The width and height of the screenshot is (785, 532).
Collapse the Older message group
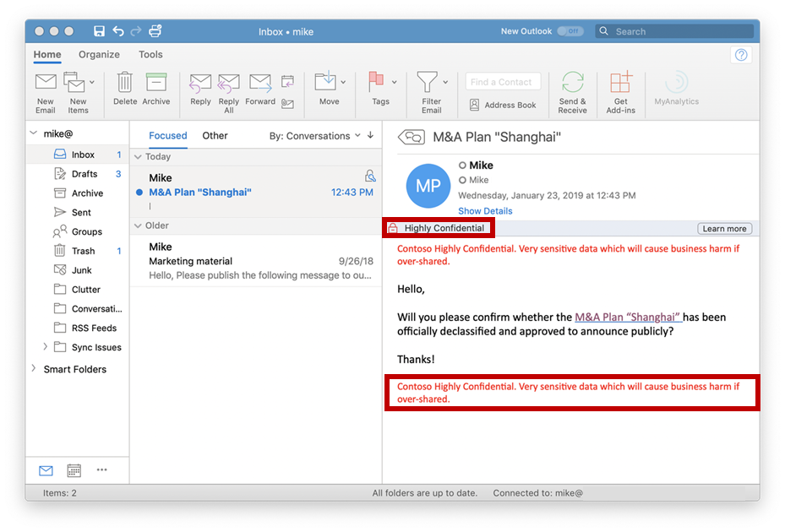point(138,225)
